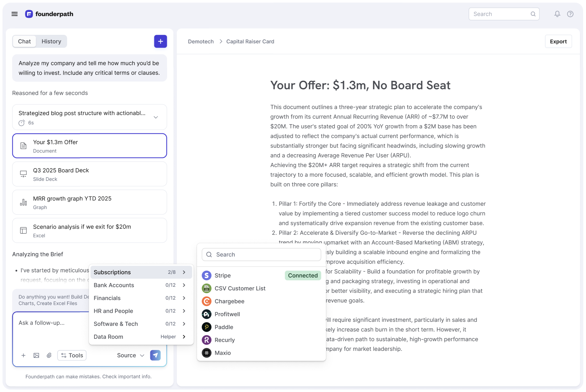Open the Data Room menu item
This screenshot has height=392, width=586.
click(141, 337)
